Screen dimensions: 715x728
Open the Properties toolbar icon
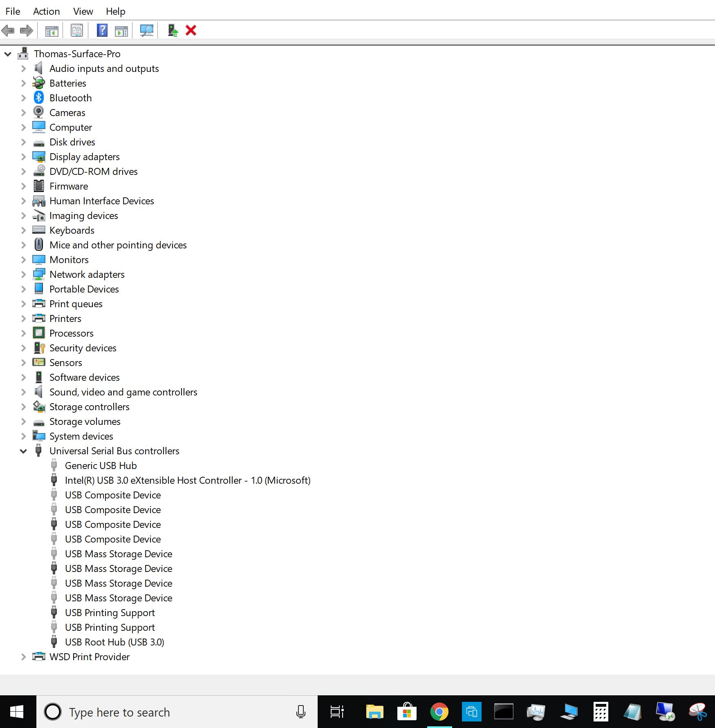click(76, 31)
